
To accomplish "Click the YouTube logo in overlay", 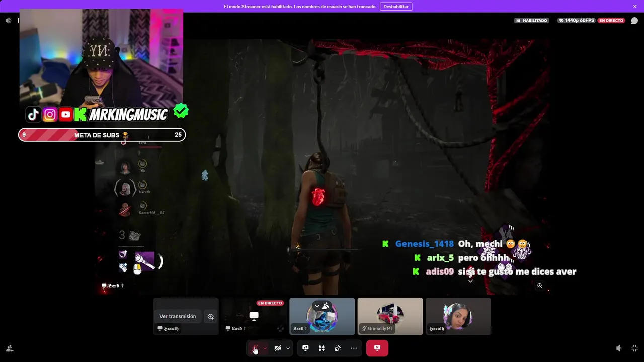I will click(66, 114).
